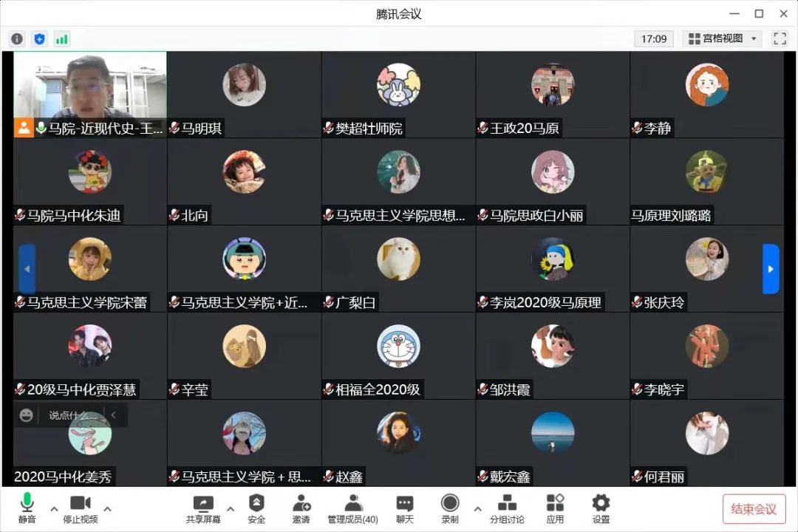
Task: Click the blue security shield icon
Action: click(x=40, y=38)
